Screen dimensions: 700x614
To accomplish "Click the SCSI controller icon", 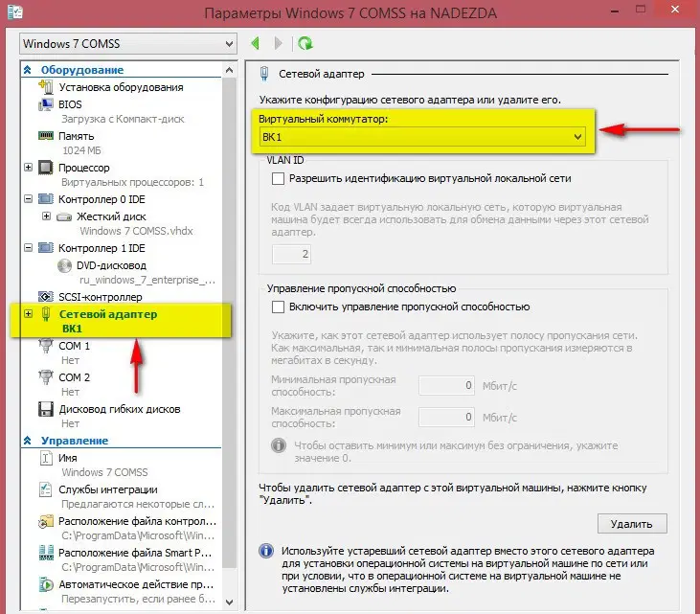I will (46, 297).
